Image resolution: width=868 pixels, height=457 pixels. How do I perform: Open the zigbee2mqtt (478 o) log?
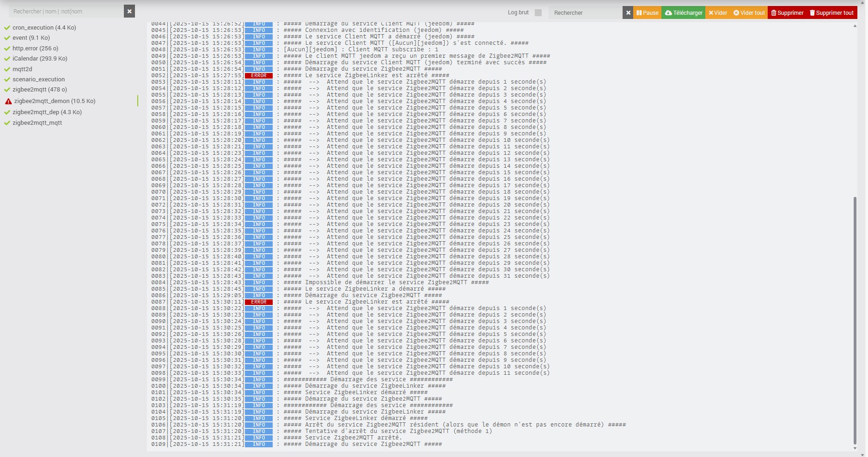pyautogui.click(x=40, y=90)
